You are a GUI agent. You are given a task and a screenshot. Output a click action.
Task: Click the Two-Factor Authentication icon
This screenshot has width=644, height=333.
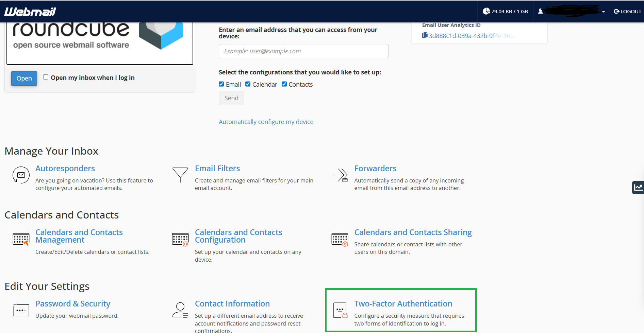click(340, 310)
